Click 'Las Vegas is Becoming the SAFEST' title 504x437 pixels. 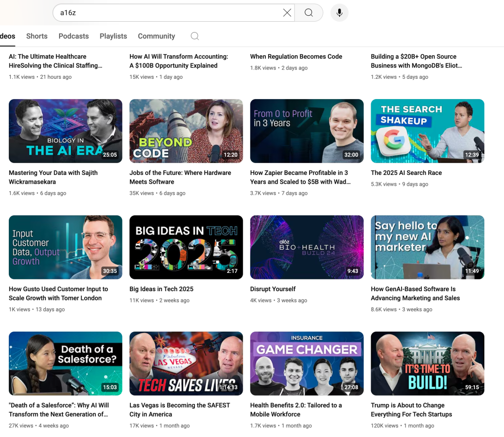[180, 405]
